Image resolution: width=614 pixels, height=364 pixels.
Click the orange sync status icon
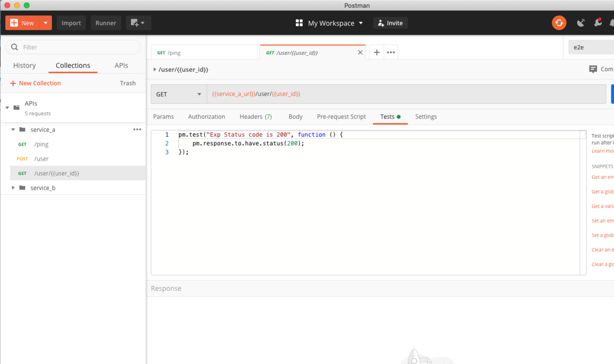pyautogui.click(x=559, y=23)
